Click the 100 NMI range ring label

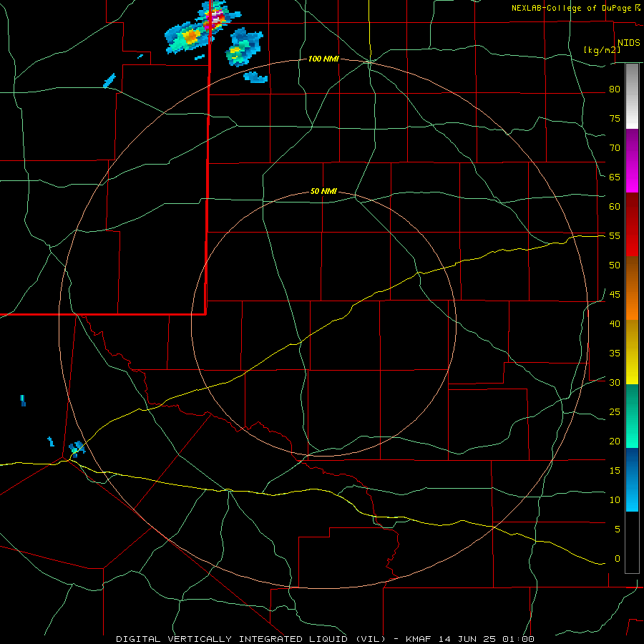click(x=323, y=59)
